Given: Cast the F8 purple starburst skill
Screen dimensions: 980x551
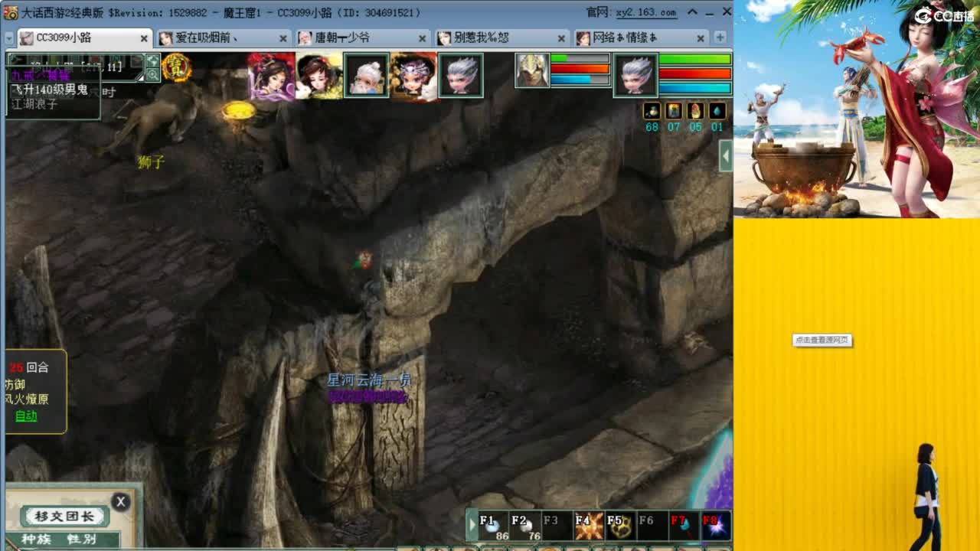Looking at the screenshot, I should tap(716, 526).
